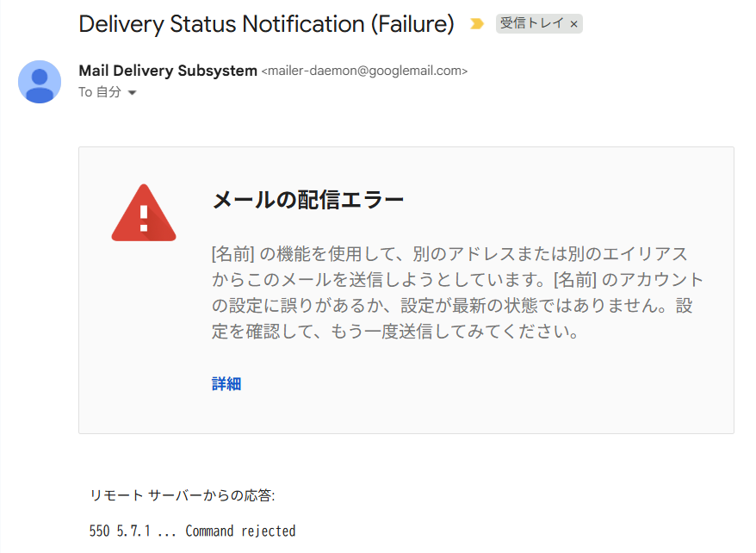Click the first [名前] placeholder in the message
This screenshot has width=756, height=553.
click(x=232, y=255)
